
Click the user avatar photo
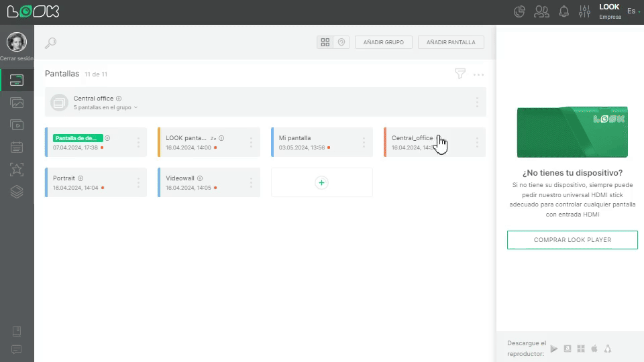[x=16, y=42]
